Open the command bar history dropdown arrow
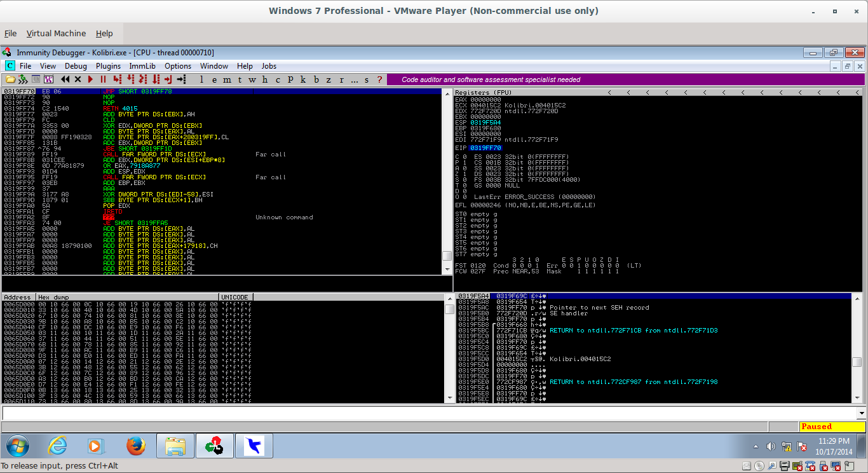Viewport: 868px width, 473px height. pyautogui.click(x=861, y=413)
